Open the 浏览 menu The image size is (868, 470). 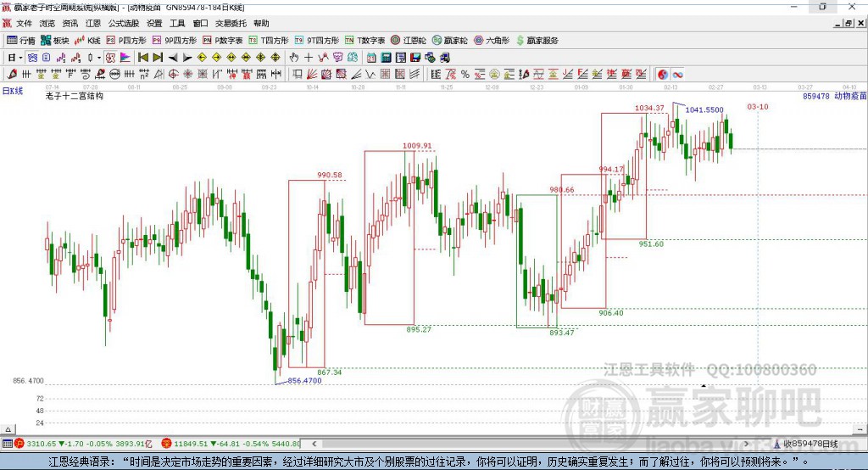47,23
